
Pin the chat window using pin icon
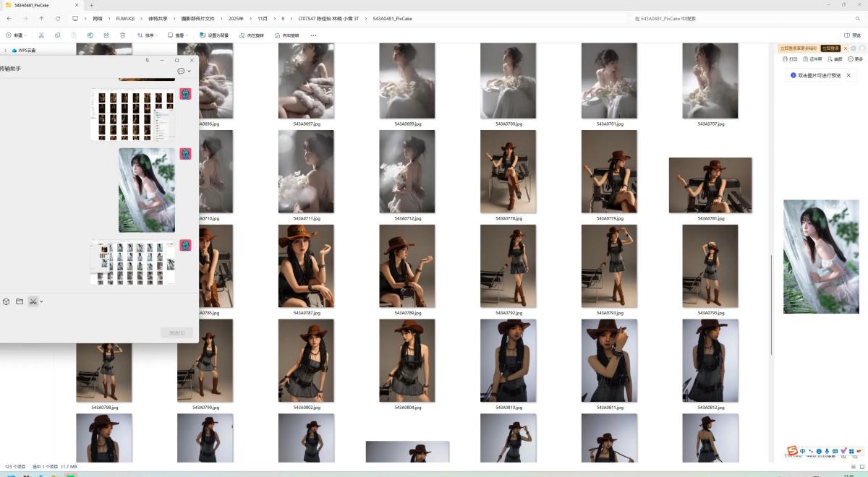click(147, 60)
